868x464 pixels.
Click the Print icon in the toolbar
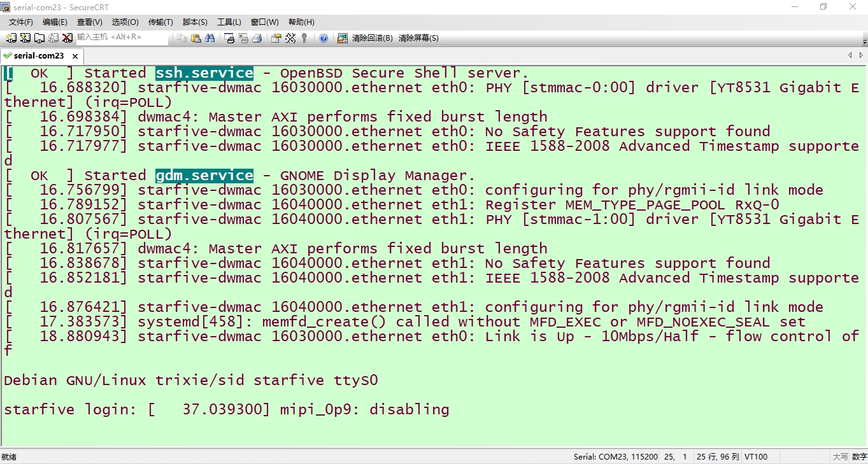tap(257, 38)
